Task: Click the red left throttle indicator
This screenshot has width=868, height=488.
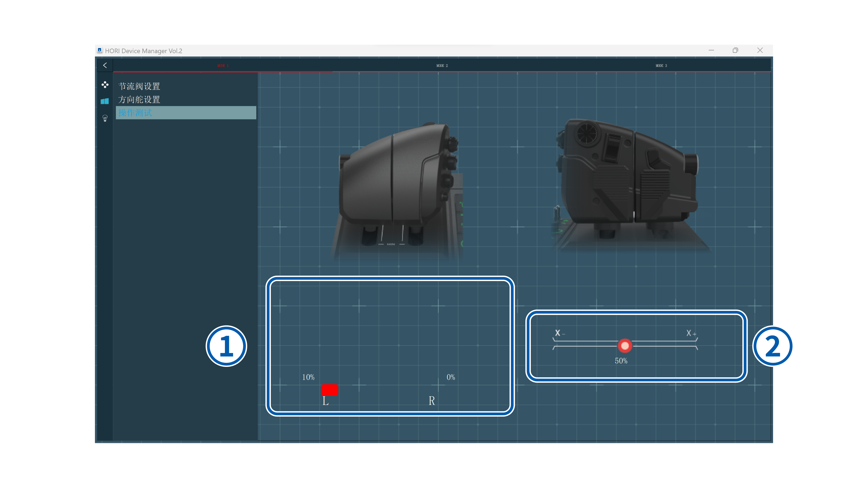Action: (x=330, y=390)
